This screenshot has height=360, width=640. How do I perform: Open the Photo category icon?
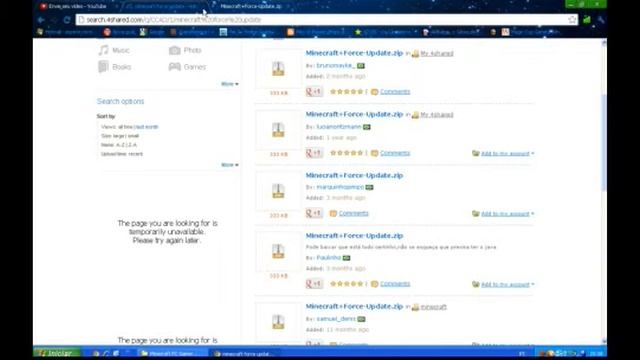click(x=175, y=50)
